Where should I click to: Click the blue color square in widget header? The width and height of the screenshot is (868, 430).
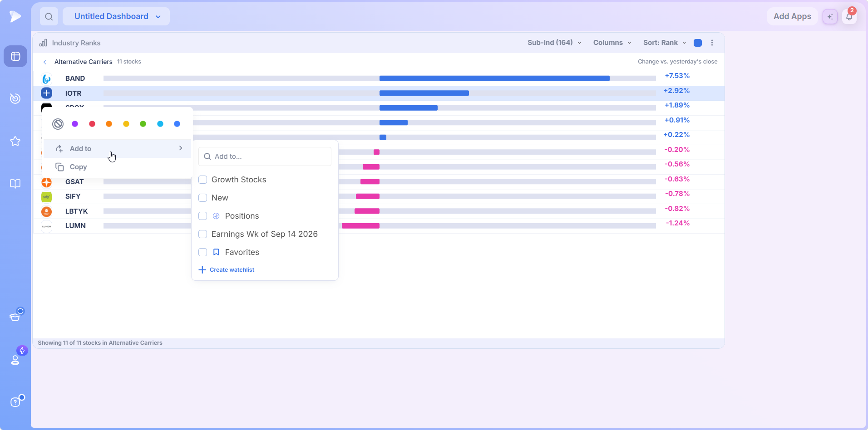(x=698, y=43)
